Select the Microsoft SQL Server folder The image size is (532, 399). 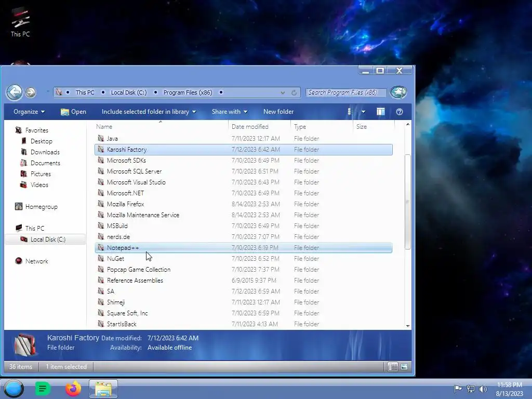pos(244,171)
